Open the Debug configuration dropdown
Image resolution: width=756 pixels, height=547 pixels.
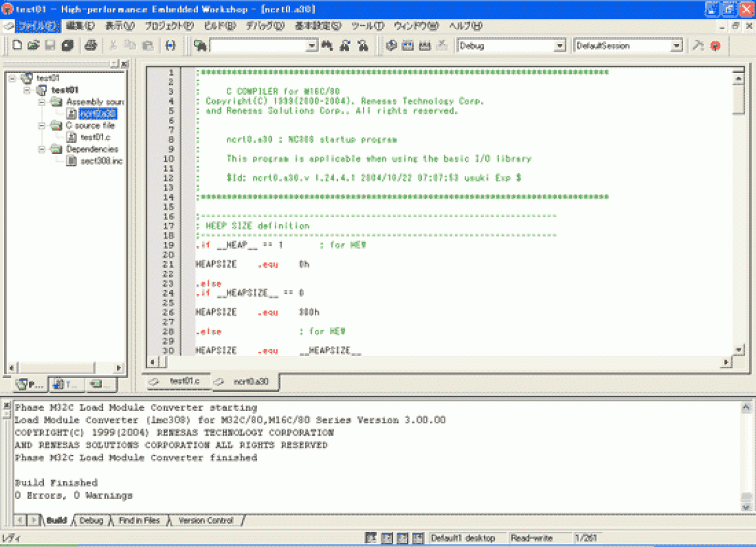560,46
